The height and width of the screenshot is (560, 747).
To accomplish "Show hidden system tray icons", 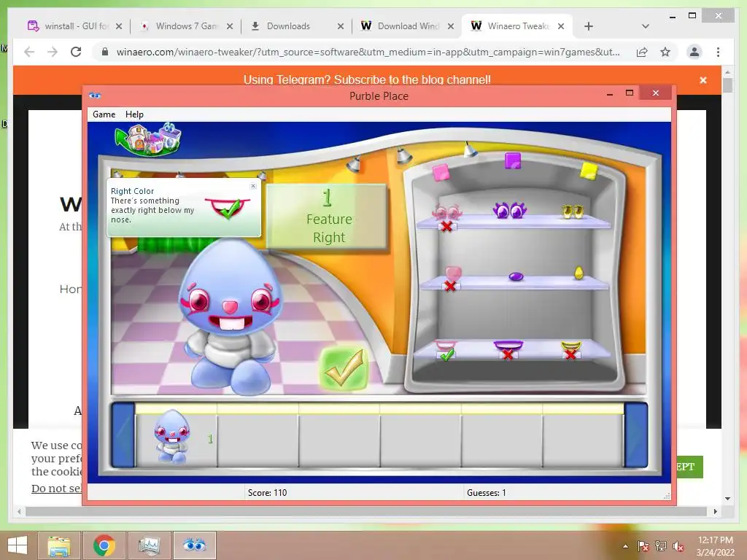I will pyautogui.click(x=625, y=546).
